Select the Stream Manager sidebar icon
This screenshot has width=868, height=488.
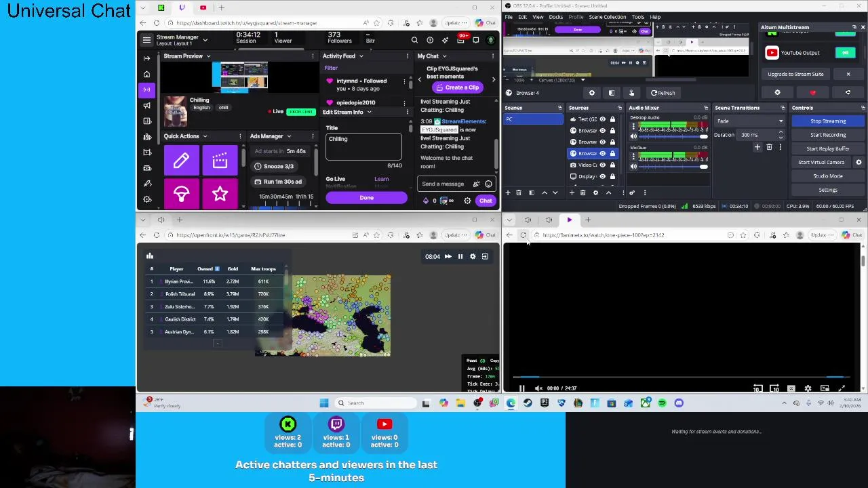(146, 89)
